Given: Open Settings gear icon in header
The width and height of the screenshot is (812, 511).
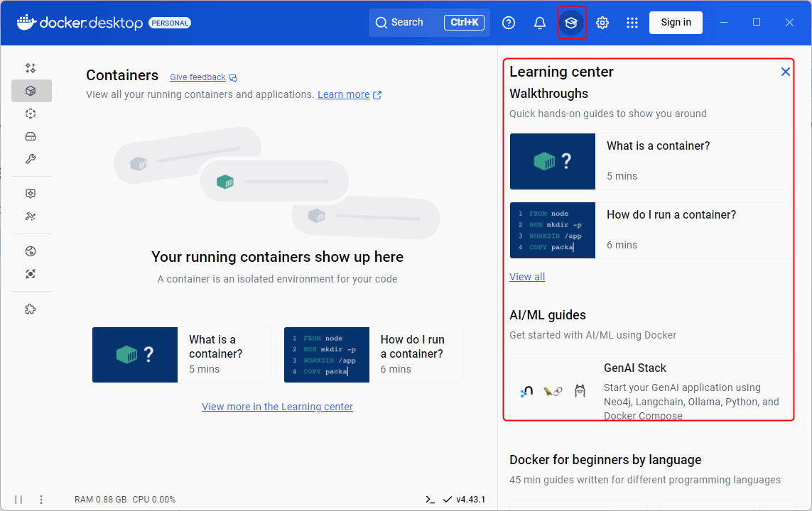Looking at the screenshot, I should coord(602,23).
